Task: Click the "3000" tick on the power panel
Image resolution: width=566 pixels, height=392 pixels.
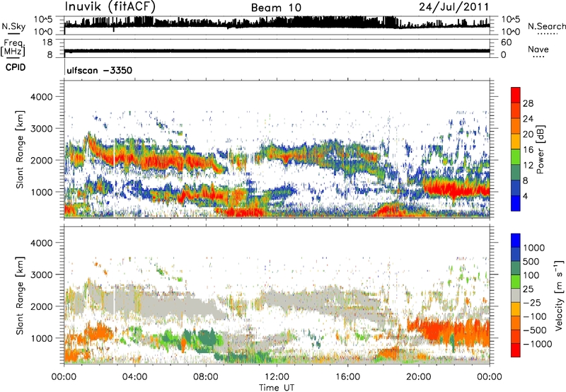Action: tap(42, 129)
